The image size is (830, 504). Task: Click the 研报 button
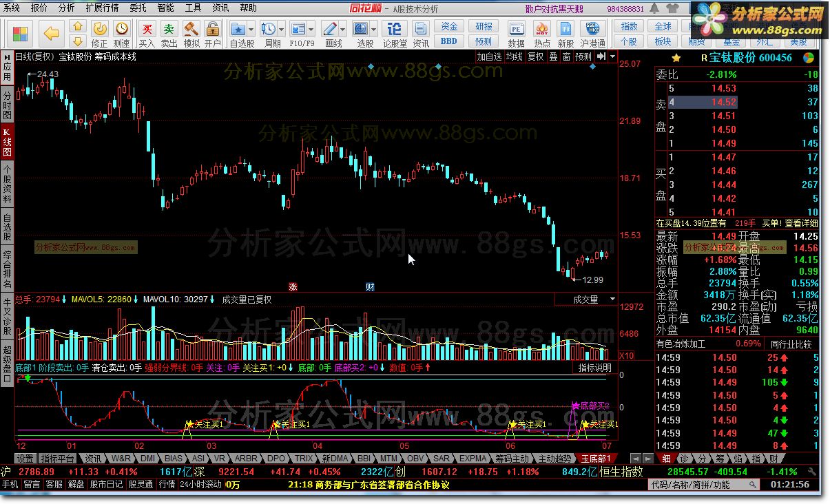484,26
